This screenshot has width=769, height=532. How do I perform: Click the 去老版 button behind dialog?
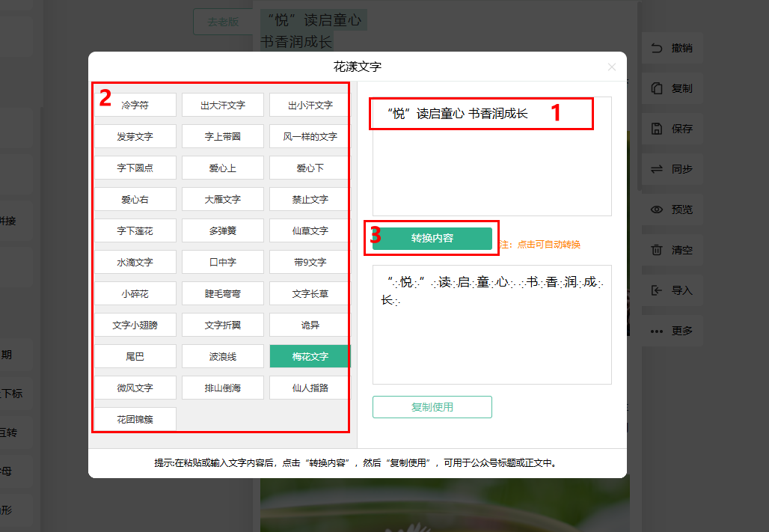pos(222,22)
